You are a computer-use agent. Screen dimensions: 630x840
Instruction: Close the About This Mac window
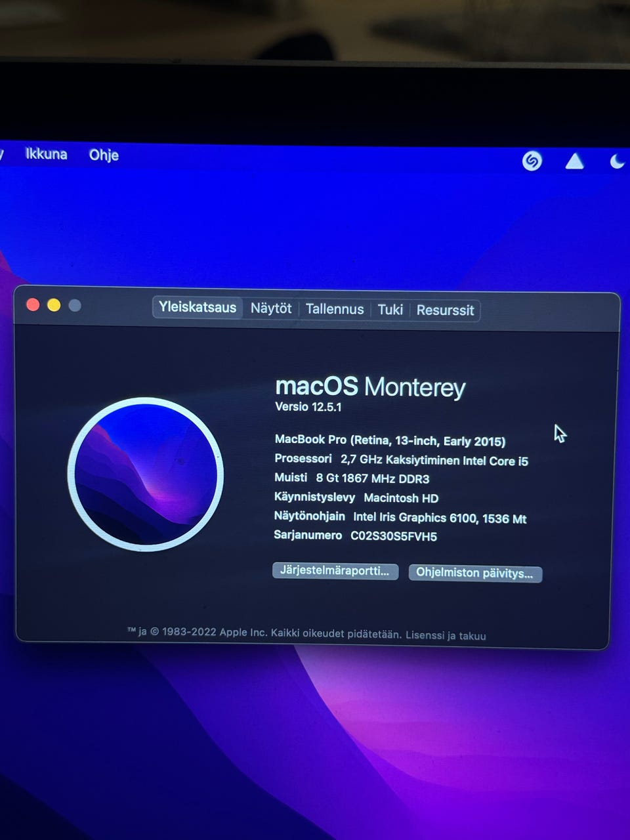(x=33, y=304)
